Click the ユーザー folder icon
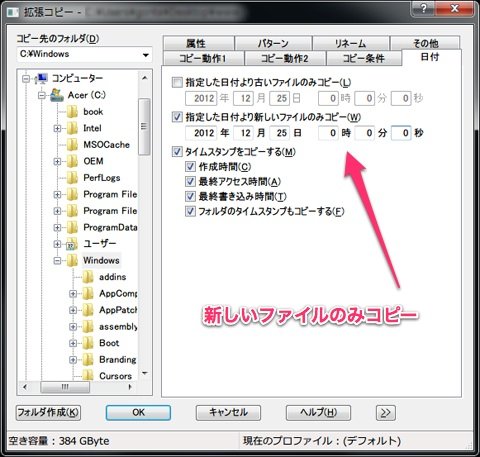The width and height of the screenshot is (480, 457). tap(72, 244)
